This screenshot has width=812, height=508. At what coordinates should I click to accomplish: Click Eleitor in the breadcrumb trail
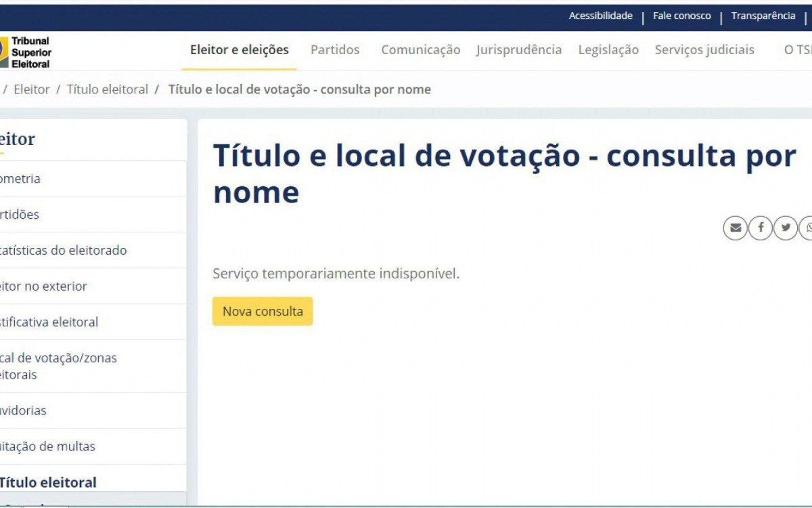pos(32,89)
